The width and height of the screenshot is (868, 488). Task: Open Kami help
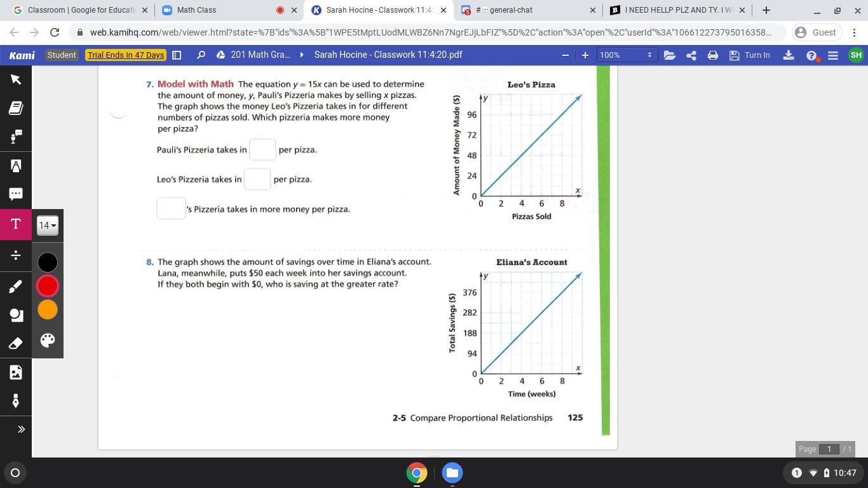pyautogui.click(x=811, y=55)
